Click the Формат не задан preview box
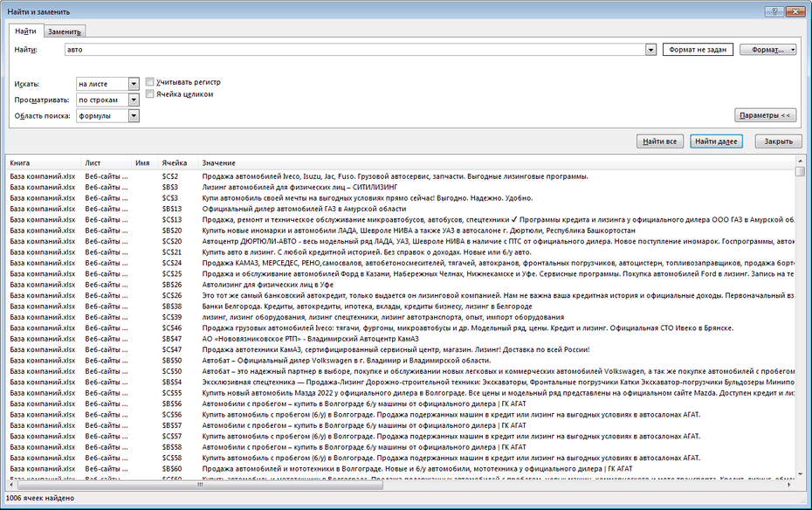 point(698,50)
